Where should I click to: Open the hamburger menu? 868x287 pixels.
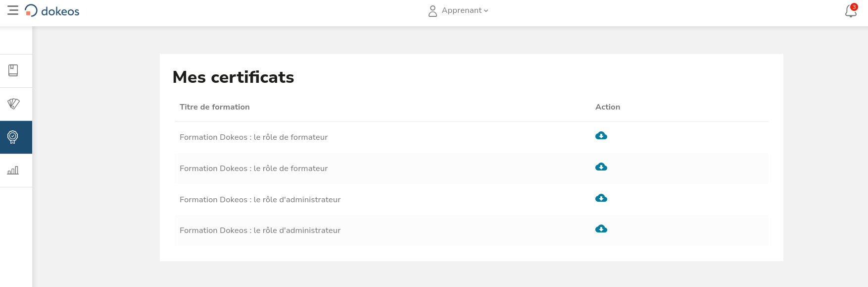pos(13,10)
